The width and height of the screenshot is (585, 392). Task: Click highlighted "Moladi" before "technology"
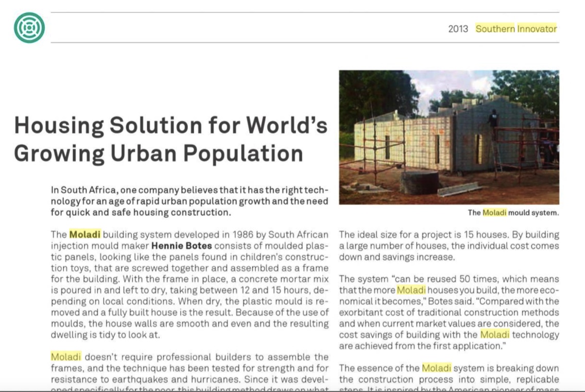(494, 335)
